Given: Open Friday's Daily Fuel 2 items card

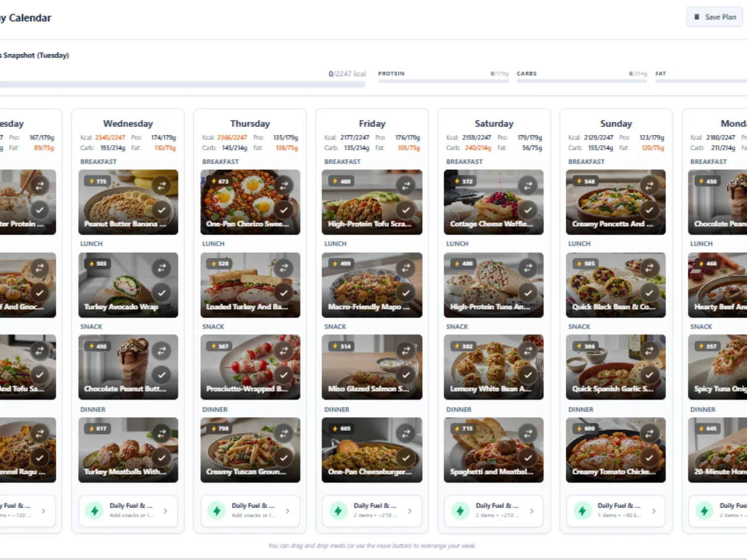Looking at the screenshot, I should point(372,511).
